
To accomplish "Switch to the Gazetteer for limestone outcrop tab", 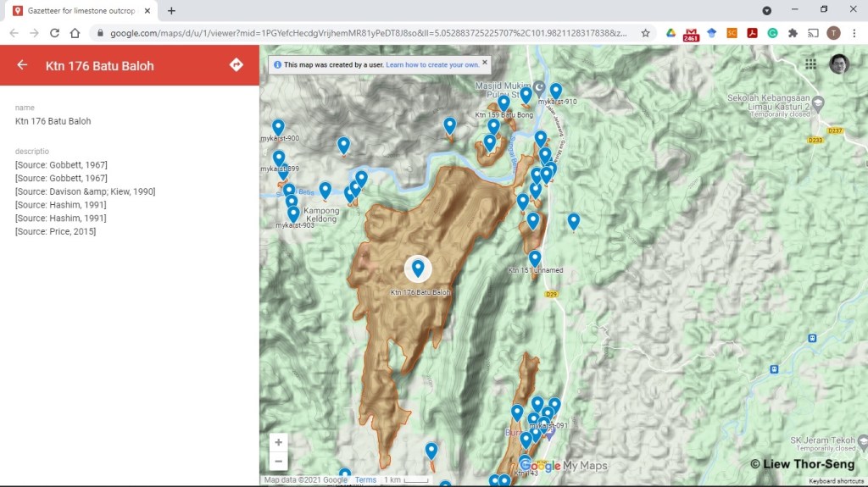I will [x=81, y=10].
